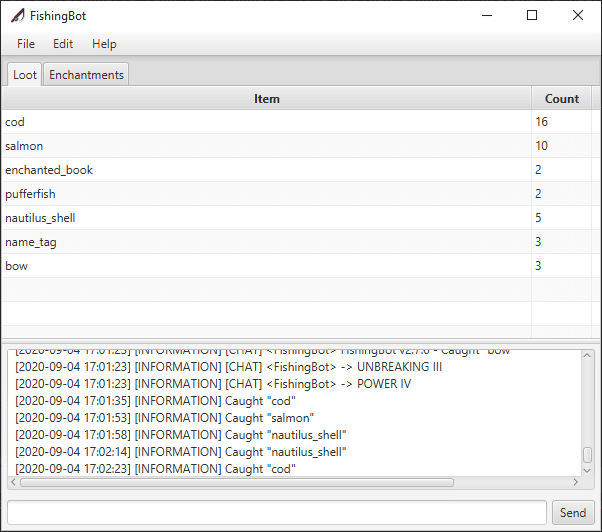Focus the chat command input field

coord(277,512)
